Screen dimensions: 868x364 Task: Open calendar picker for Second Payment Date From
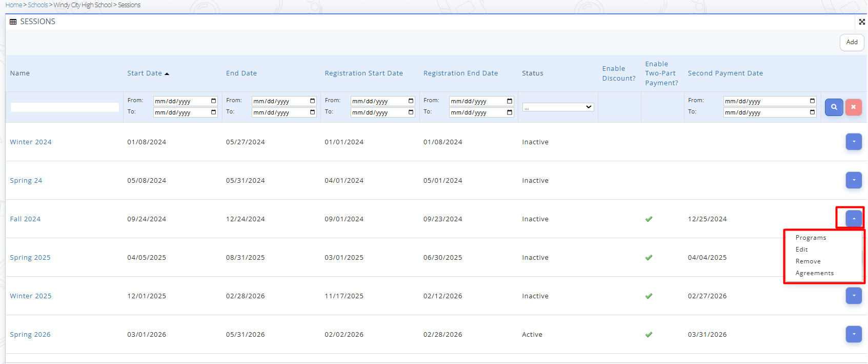(812, 101)
